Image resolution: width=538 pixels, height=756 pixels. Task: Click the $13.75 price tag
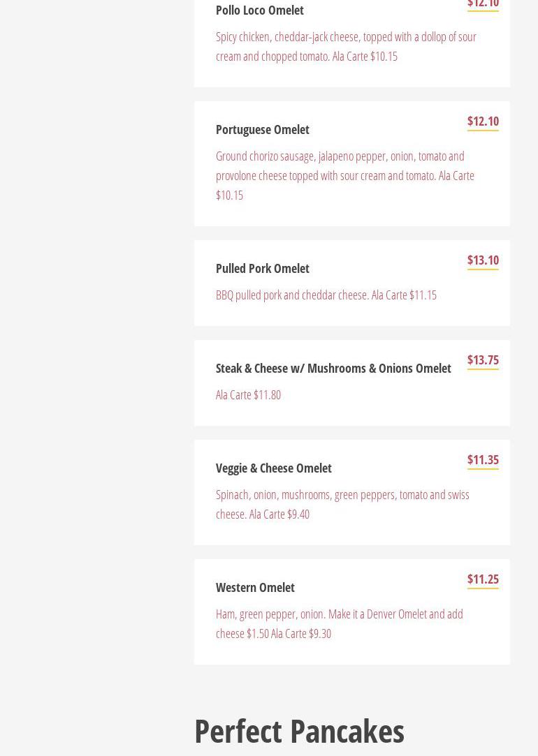click(x=483, y=360)
